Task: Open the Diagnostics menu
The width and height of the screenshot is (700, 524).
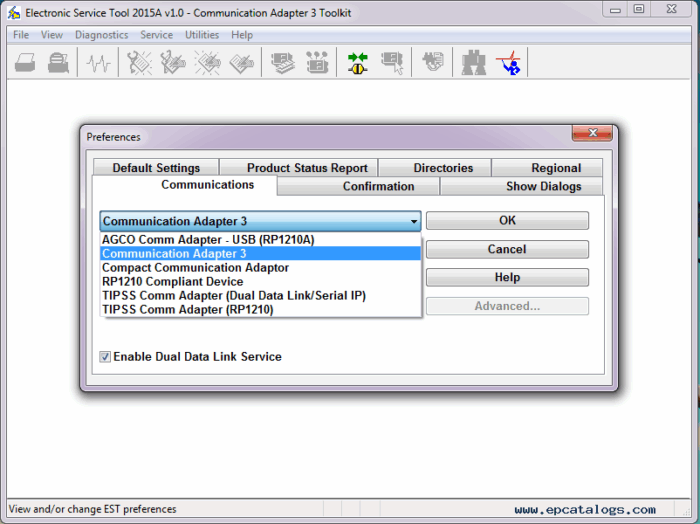Action: point(101,35)
